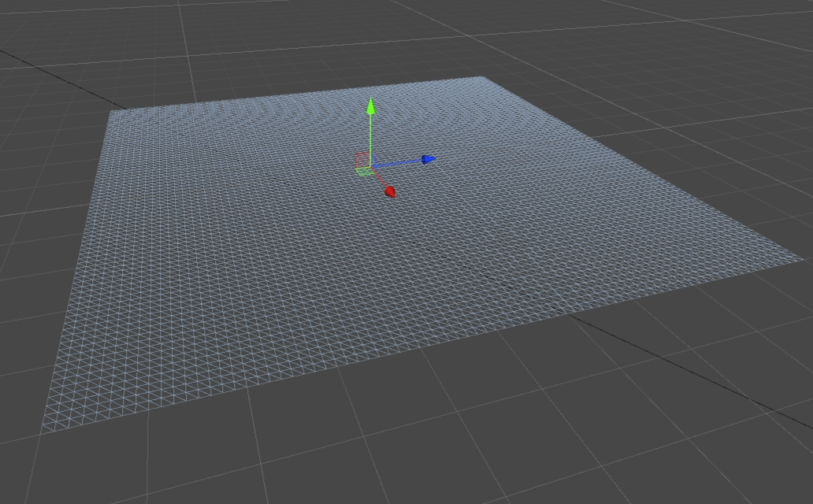Click the blue arrowhead cone of the gizmo

pyautogui.click(x=427, y=158)
